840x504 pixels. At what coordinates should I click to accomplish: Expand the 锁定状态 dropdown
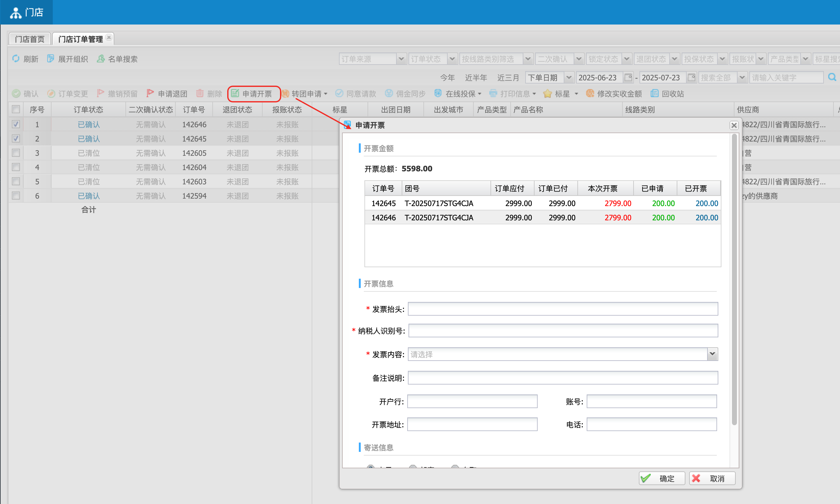click(x=626, y=59)
